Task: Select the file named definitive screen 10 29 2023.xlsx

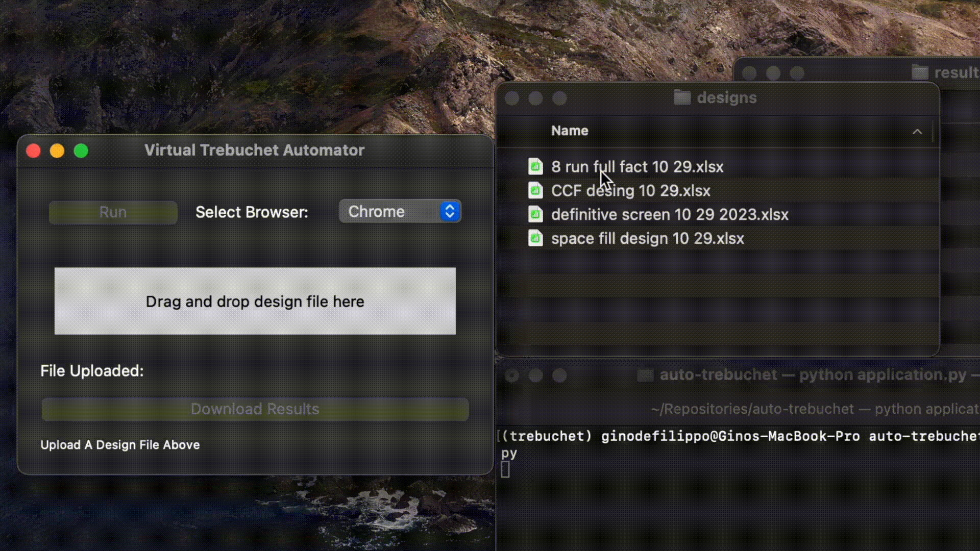Action: point(669,214)
